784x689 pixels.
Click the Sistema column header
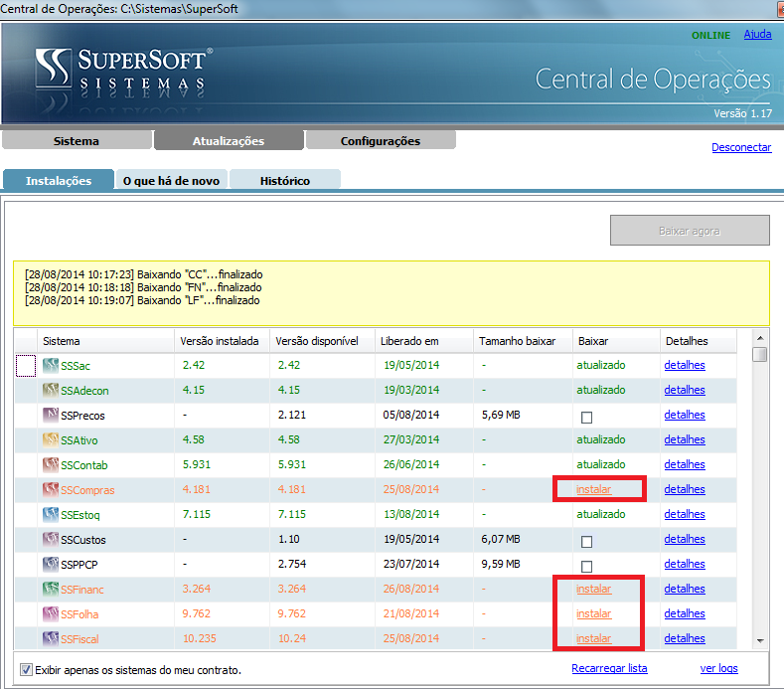(105, 341)
